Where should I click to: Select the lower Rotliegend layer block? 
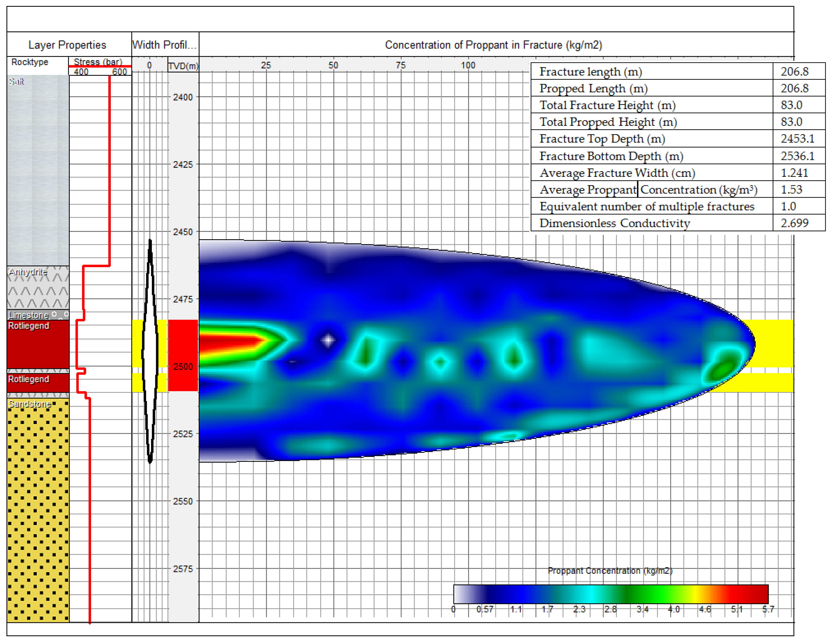click(x=38, y=382)
